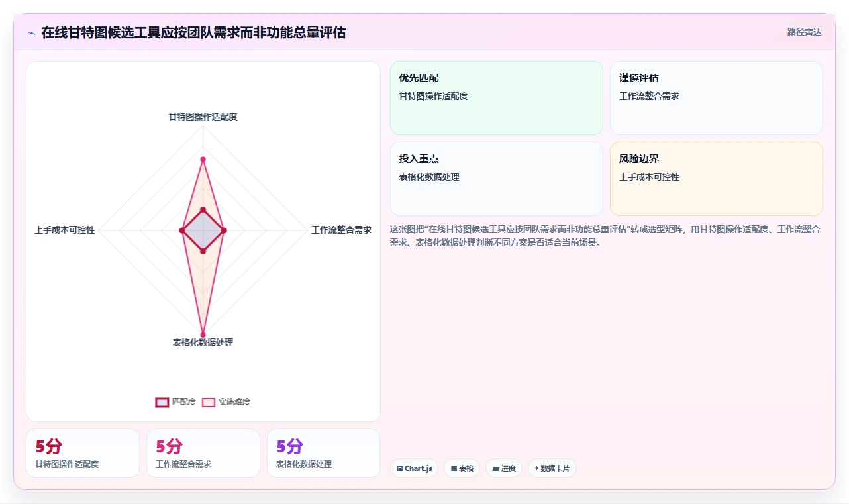849x504 pixels.
Task: Click the 表格 tag
Action: (x=462, y=468)
